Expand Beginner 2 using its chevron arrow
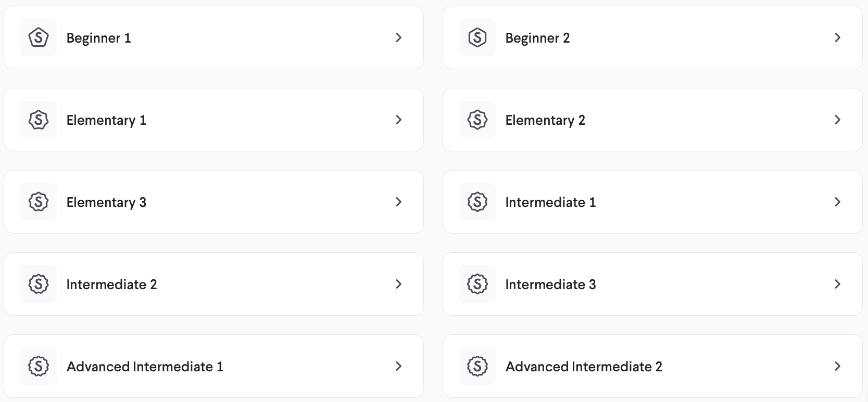Viewport: 868px width, 402px height. [837, 37]
